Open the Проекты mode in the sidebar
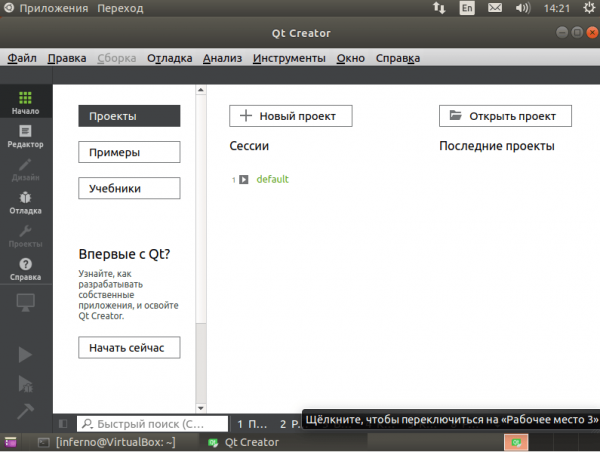Image resolution: width=600 pixels, height=452 pixels. pos(26,236)
